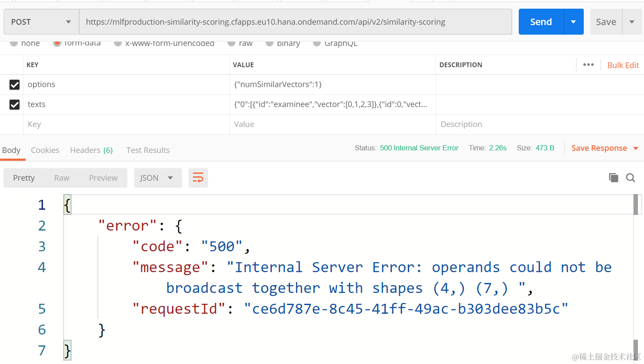
Task: Click the empty Key input cell
Action: (126, 124)
